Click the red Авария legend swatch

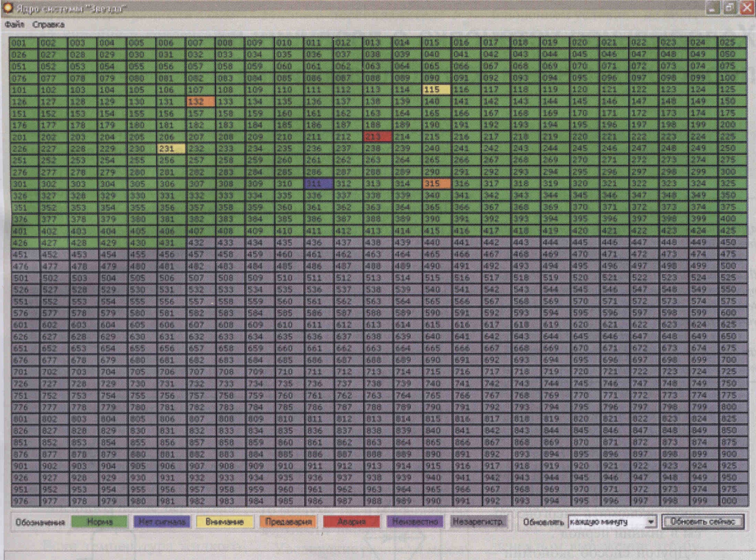pos(351,522)
